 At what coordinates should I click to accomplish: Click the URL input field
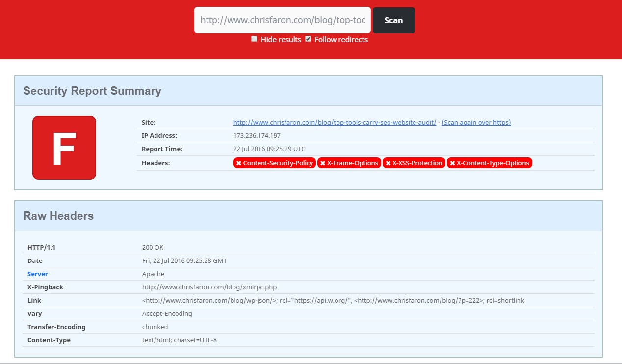pos(283,20)
